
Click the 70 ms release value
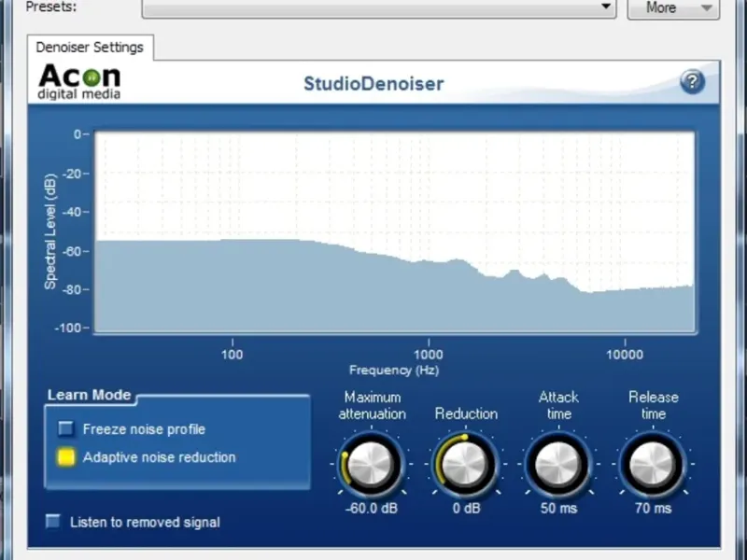(x=653, y=508)
